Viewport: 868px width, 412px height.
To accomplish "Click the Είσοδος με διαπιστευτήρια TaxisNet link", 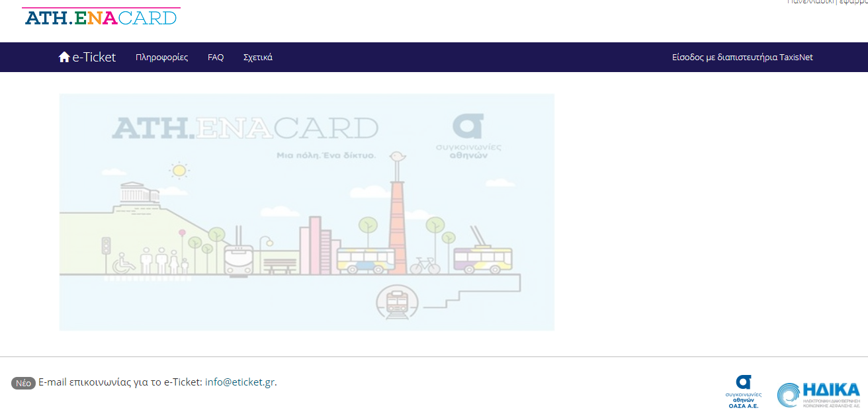I will tap(742, 57).
